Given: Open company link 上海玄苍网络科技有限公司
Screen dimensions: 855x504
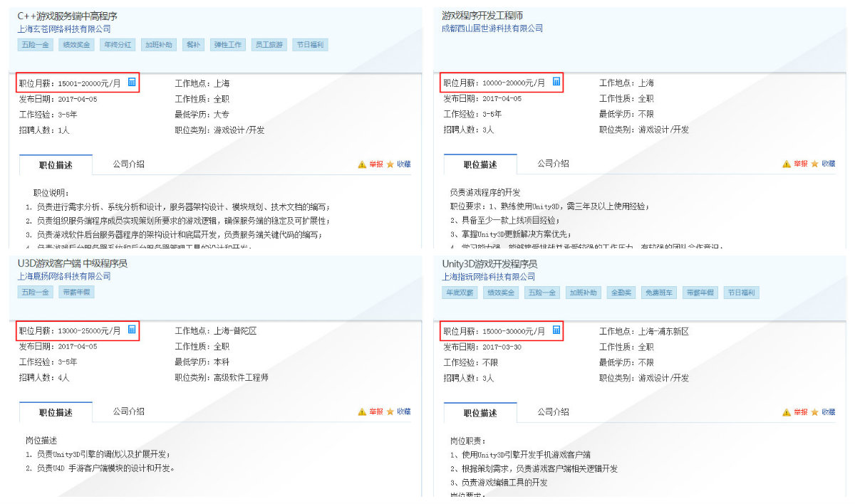Looking at the screenshot, I should (64, 29).
